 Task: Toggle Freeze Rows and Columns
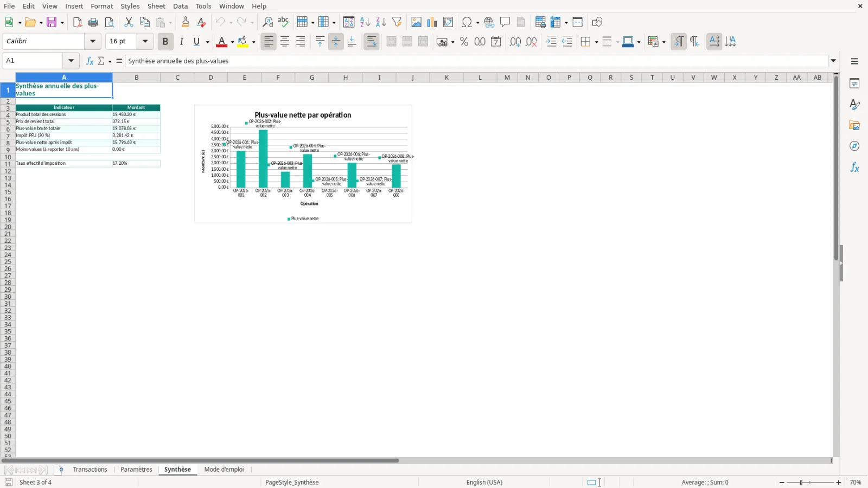click(556, 22)
